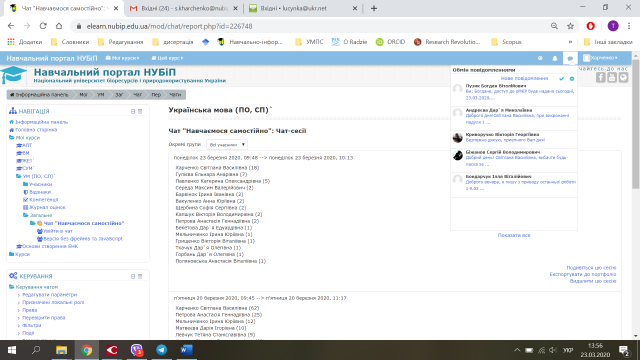640x360 pixels.
Task: Open File Explorer from taskbar
Action: click(62, 350)
